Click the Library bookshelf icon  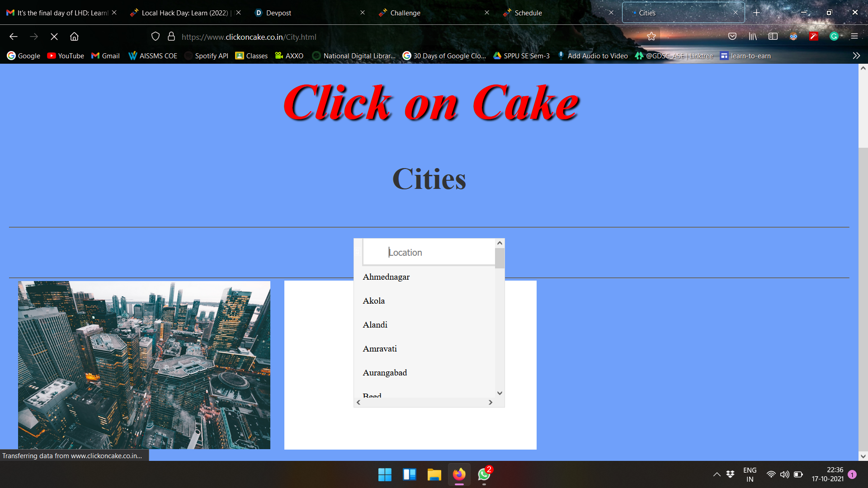point(753,37)
